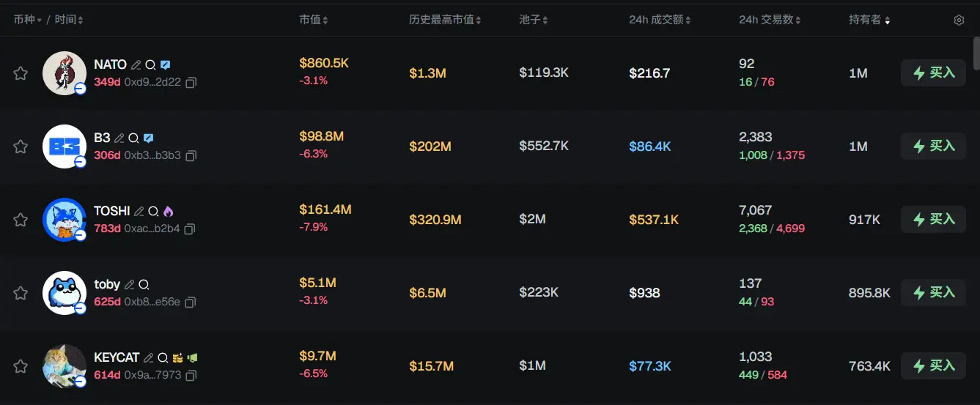Screen dimensions: 980x405
Task: Sort by 持有者 column header
Action: point(869,20)
